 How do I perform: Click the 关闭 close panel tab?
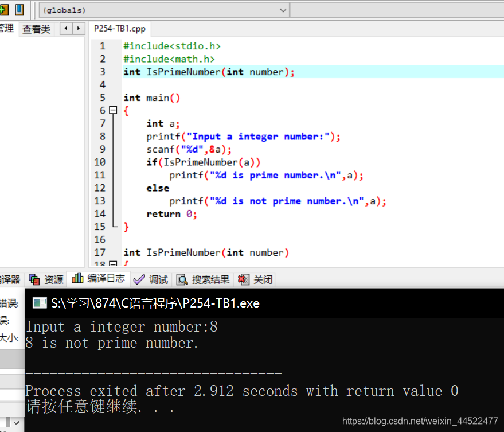pyautogui.click(x=256, y=279)
